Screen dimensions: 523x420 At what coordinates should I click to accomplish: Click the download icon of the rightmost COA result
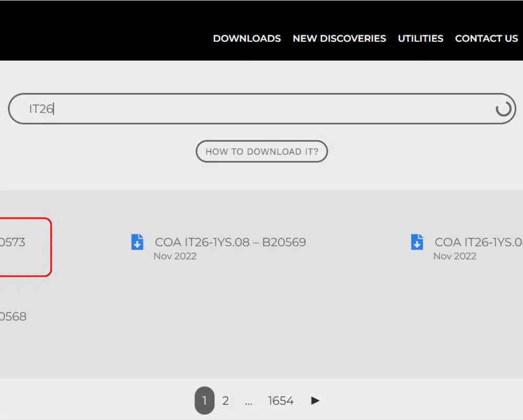tap(417, 242)
